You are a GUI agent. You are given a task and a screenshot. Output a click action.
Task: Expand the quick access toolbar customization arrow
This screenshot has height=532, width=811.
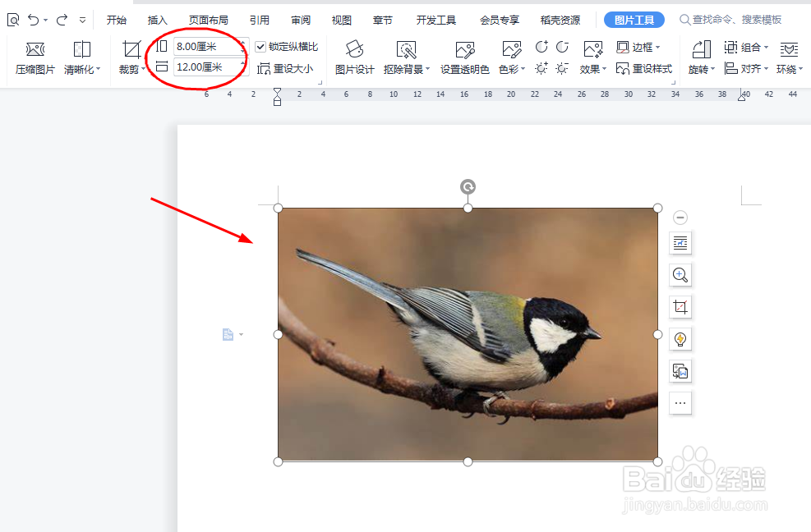point(82,21)
